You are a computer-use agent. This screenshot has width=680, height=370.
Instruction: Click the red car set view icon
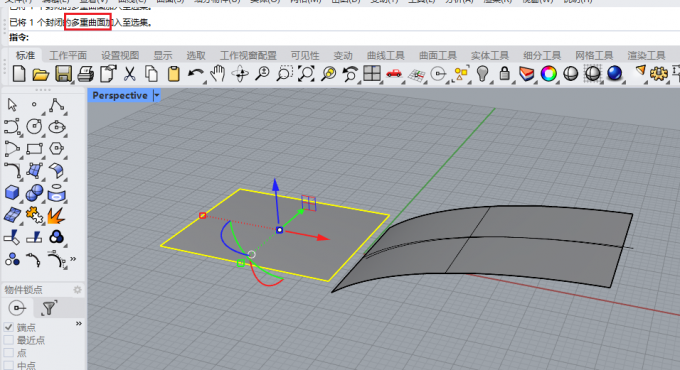pyautogui.click(x=394, y=74)
